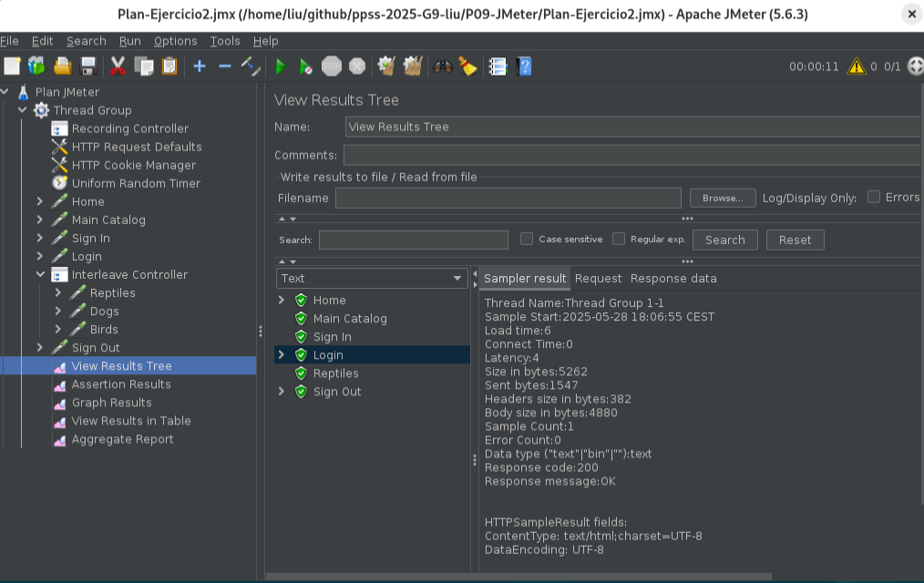924x583 pixels.
Task: Start the test with the green play icon
Action: click(281, 66)
